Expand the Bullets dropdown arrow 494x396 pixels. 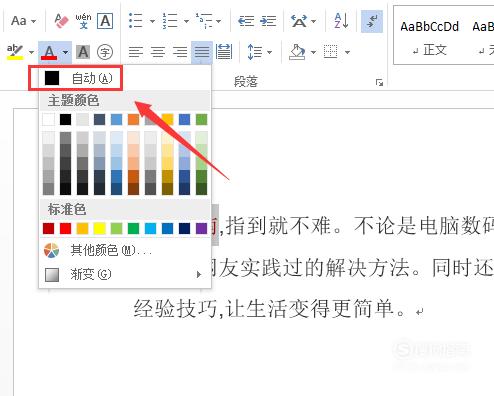(x=152, y=21)
